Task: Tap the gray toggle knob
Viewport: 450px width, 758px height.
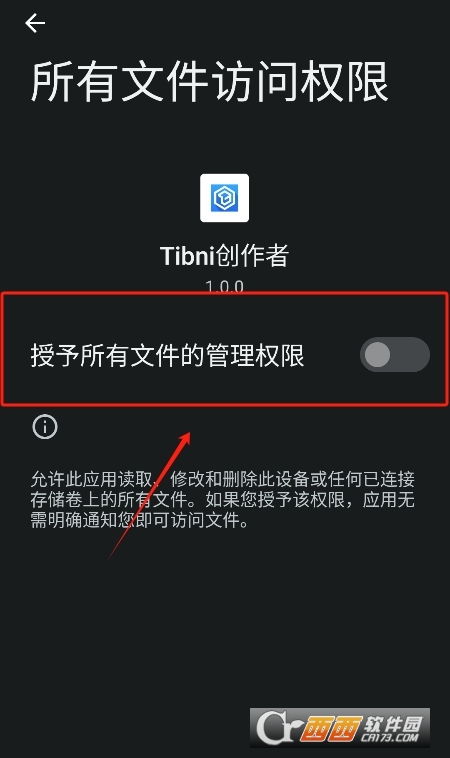Action: [x=377, y=355]
